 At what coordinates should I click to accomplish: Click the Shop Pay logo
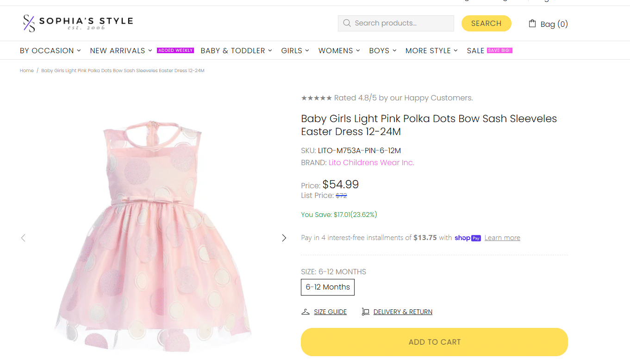click(x=468, y=238)
